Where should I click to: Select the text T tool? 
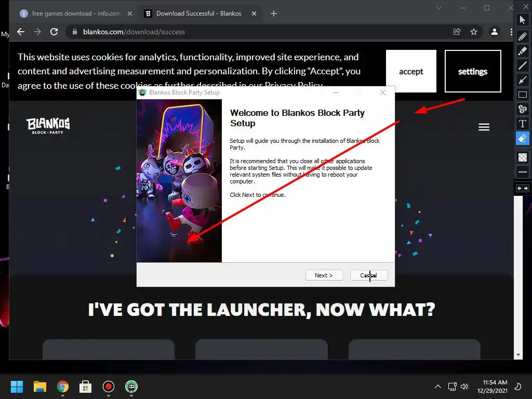pos(523,124)
